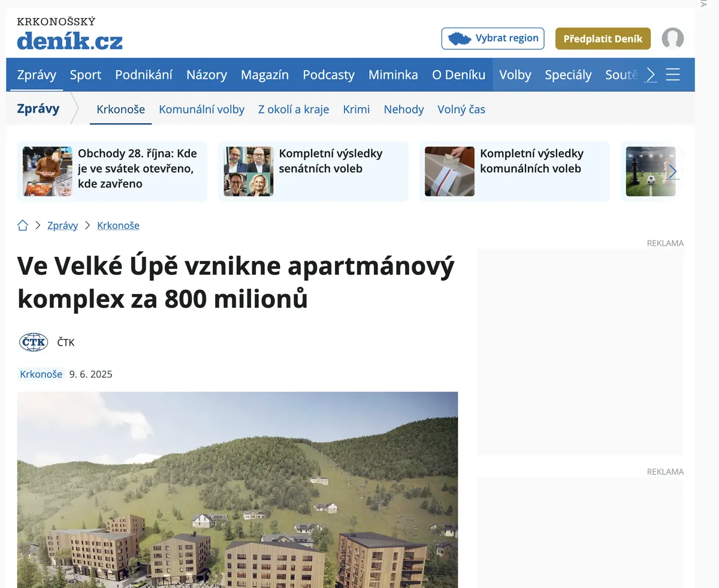Open Kompletní výsledky senátních voleb headline
This screenshot has width=719, height=588.
coord(331,161)
